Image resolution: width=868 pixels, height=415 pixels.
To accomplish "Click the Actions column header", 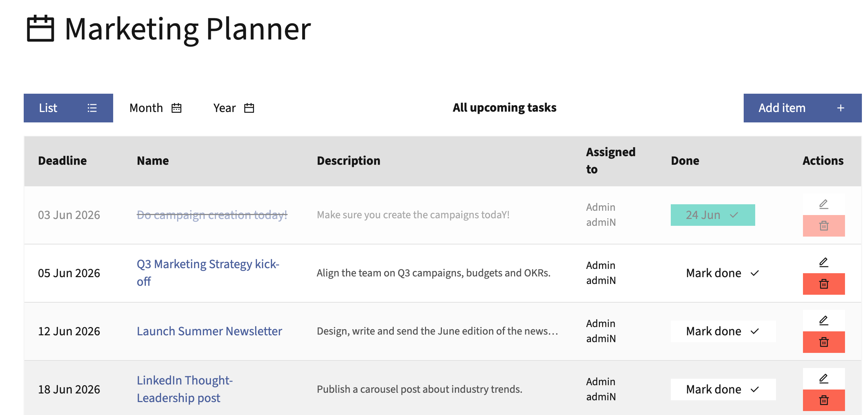I will 823,160.
